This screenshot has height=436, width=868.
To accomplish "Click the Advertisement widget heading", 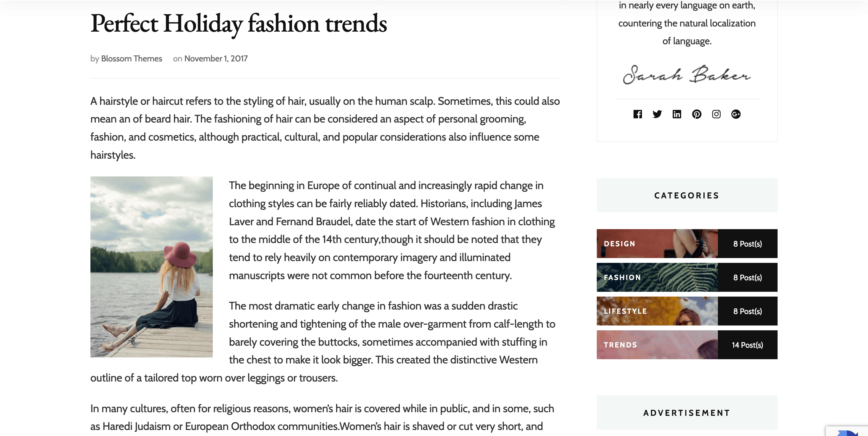I will tap(687, 413).
